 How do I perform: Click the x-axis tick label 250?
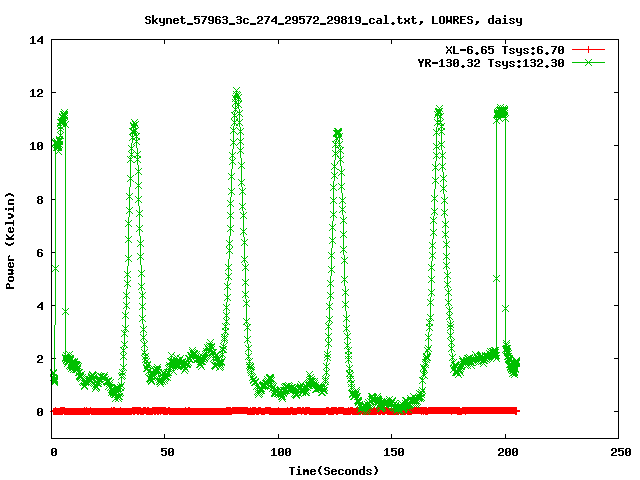[621, 452]
